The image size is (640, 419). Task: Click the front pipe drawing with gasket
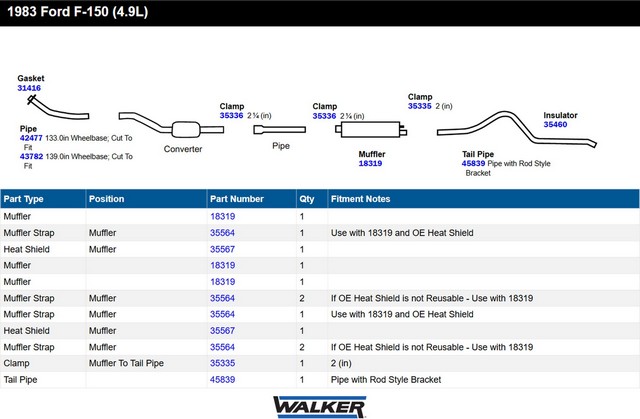(x=58, y=108)
